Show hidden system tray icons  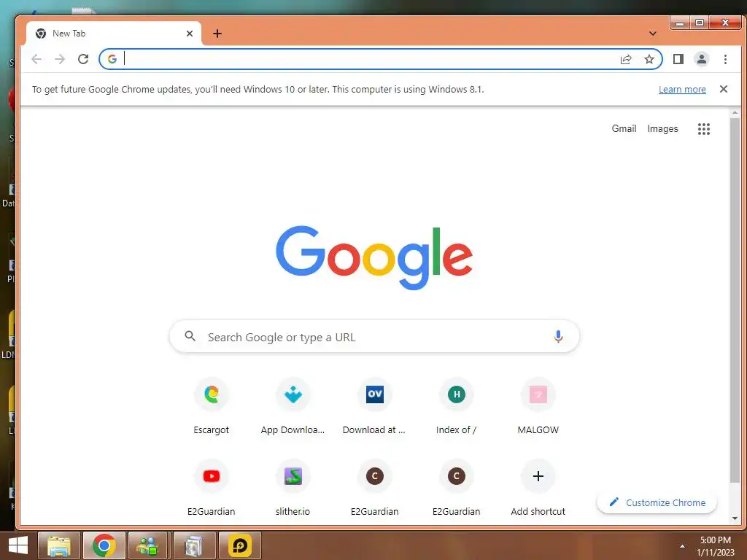[x=682, y=546]
